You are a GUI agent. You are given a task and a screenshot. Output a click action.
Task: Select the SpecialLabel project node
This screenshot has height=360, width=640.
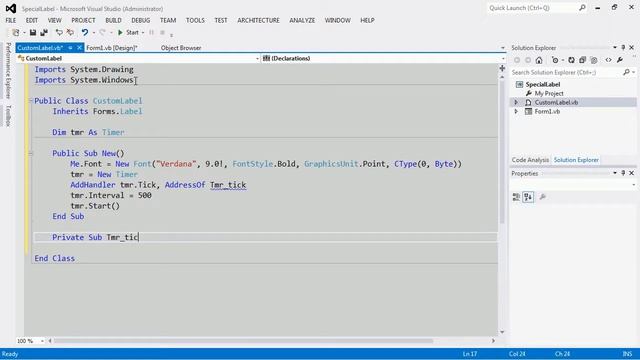[x=542, y=84]
